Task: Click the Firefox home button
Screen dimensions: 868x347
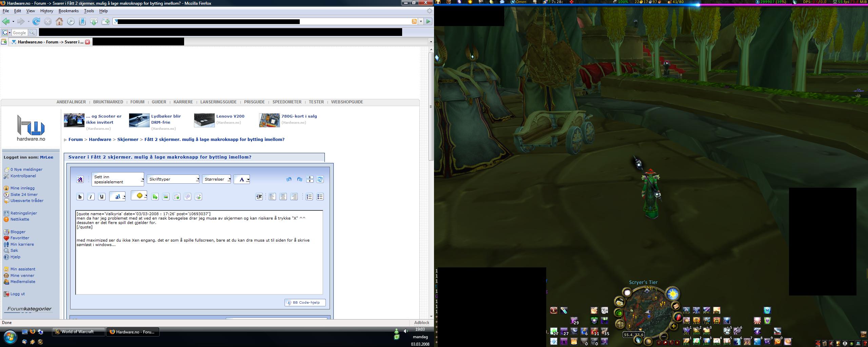Action: point(59,21)
